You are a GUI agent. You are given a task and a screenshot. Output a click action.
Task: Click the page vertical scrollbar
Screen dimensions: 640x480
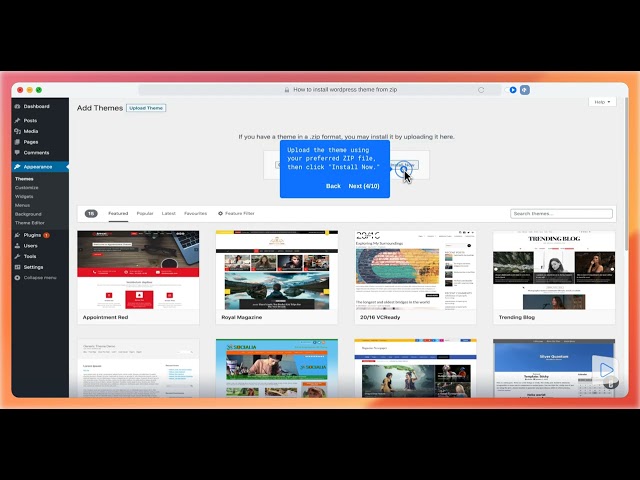coord(626,176)
